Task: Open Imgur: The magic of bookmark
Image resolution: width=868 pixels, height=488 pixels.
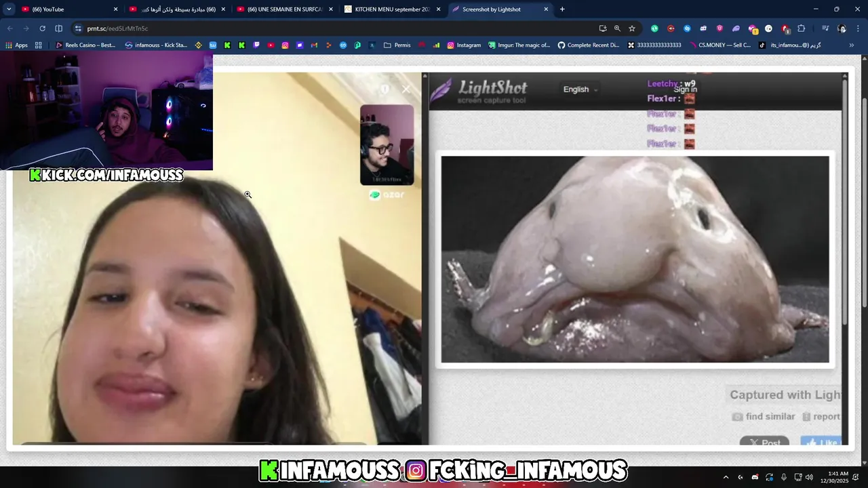Action: pyautogui.click(x=519, y=45)
